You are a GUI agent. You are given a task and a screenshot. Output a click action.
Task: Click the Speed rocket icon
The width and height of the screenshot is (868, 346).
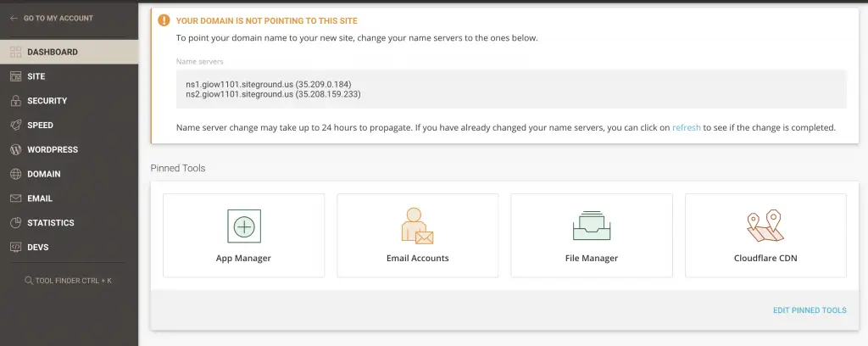[x=14, y=126]
